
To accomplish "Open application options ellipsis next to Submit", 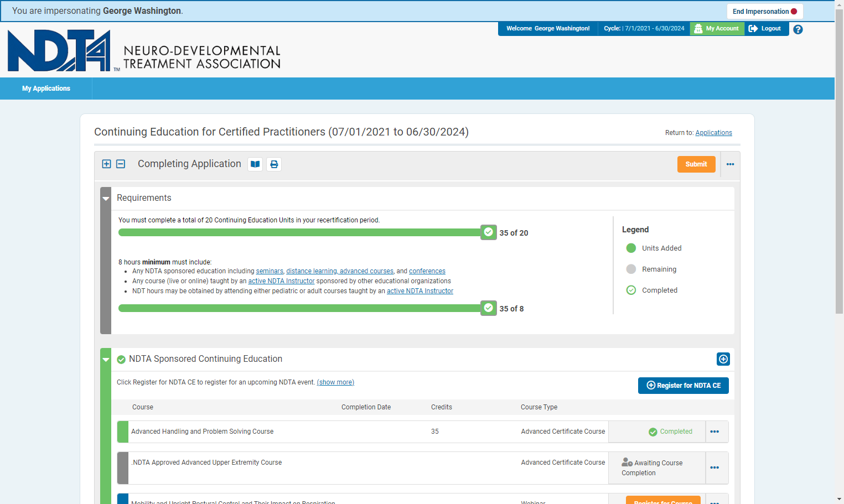I will coord(731,164).
